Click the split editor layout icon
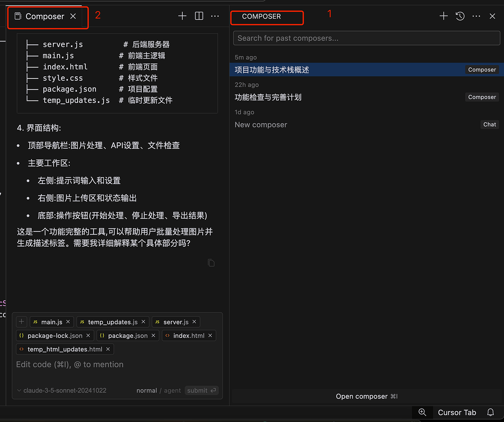 198,16
